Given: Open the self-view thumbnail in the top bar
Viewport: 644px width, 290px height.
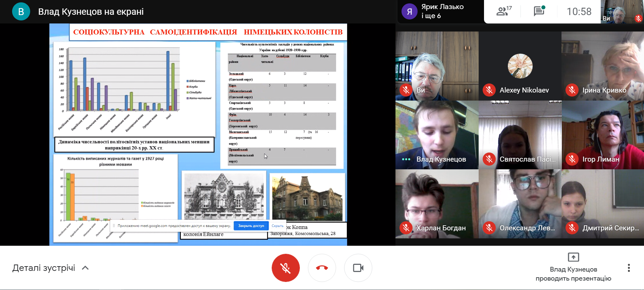Looking at the screenshot, I should (x=622, y=12).
